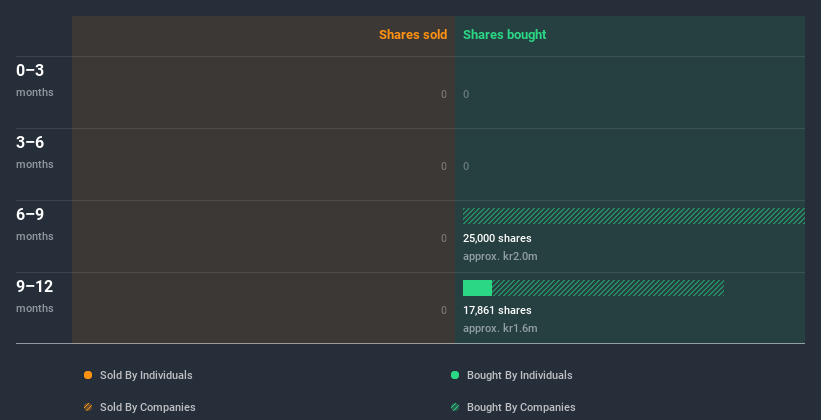Toggle the Bought By Companies legend label
This screenshot has height=420, width=821.
click(x=521, y=407)
